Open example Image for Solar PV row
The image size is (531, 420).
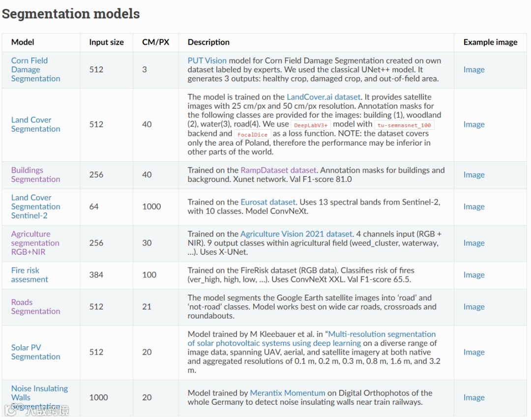(x=474, y=352)
